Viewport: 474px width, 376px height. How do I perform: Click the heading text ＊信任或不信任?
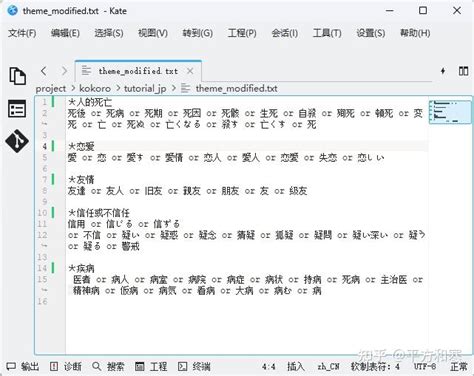(x=99, y=213)
